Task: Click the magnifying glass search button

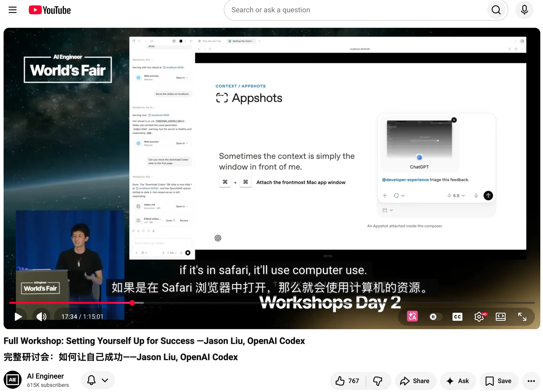Action: pyautogui.click(x=496, y=10)
